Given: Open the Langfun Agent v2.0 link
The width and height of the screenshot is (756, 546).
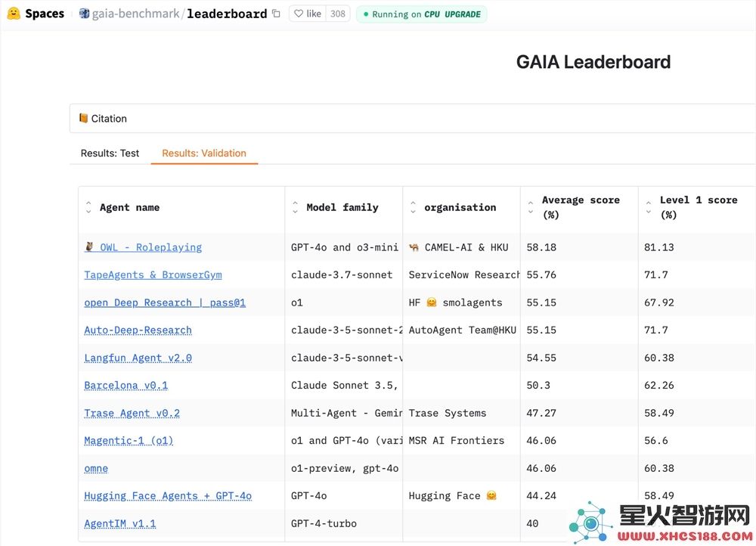Looking at the screenshot, I should tap(138, 358).
